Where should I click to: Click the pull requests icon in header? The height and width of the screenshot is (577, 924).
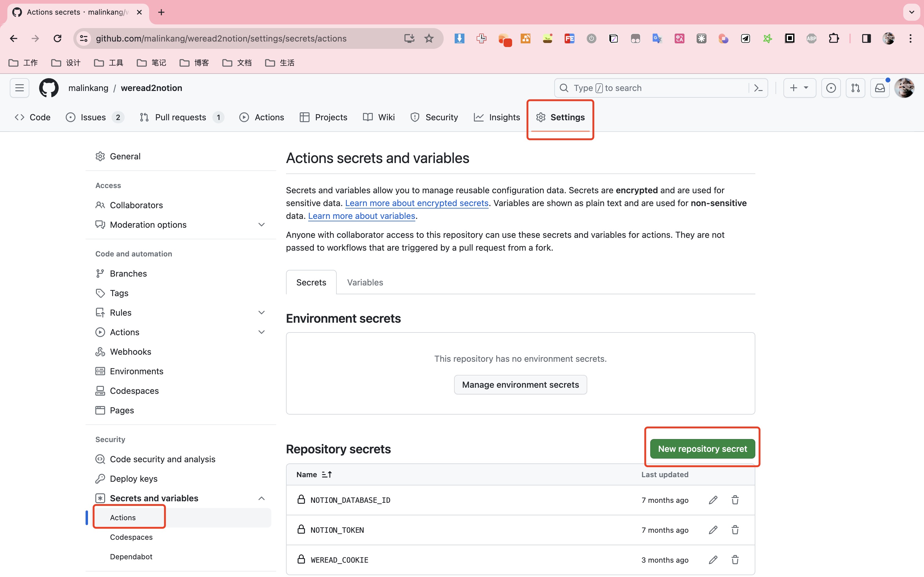coord(855,88)
